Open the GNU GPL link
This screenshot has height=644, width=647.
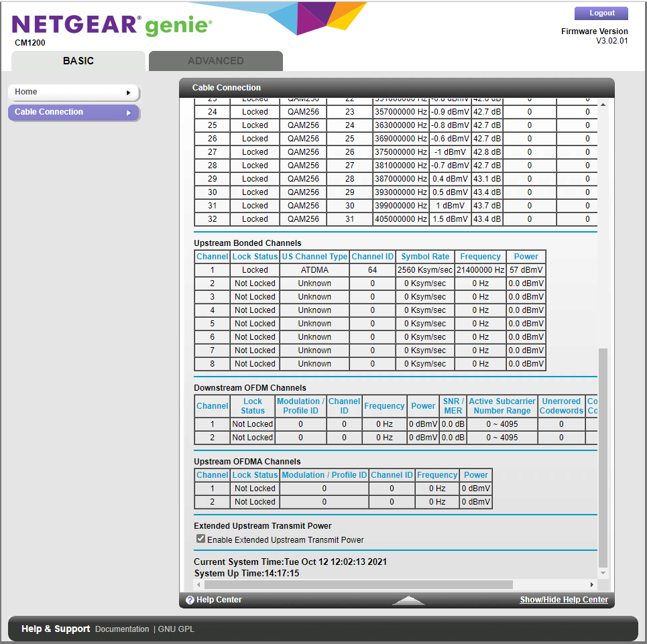tap(176, 629)
